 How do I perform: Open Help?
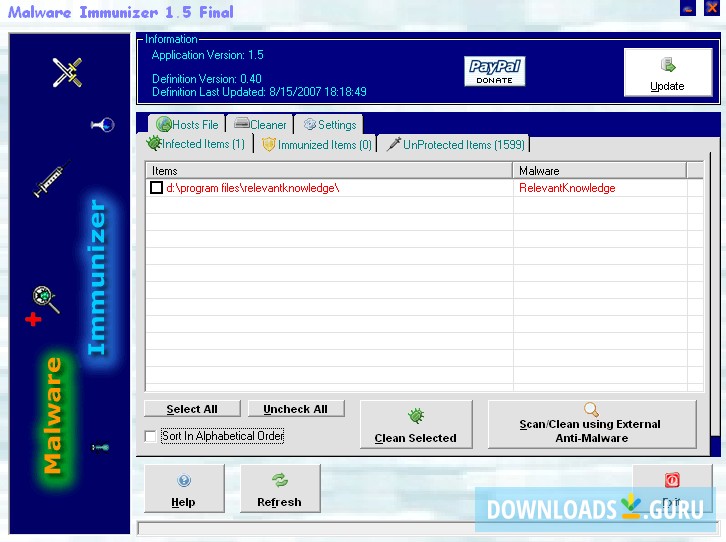(184, 488)
